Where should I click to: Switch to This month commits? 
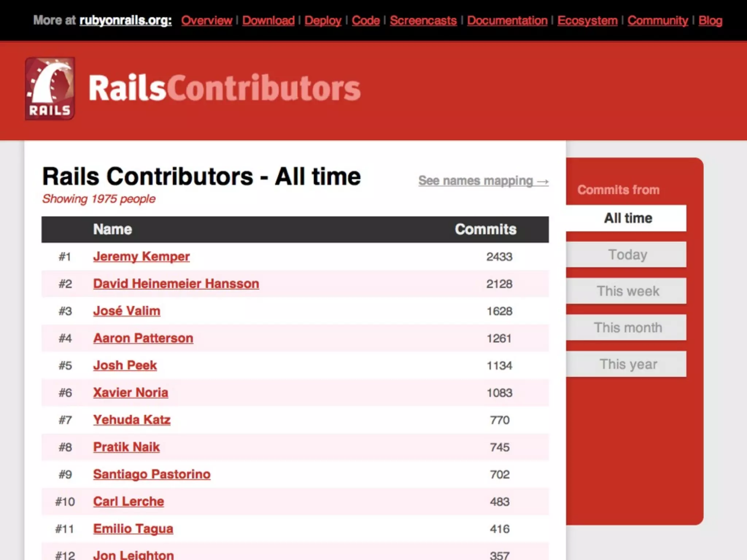(x=628, y=327)
